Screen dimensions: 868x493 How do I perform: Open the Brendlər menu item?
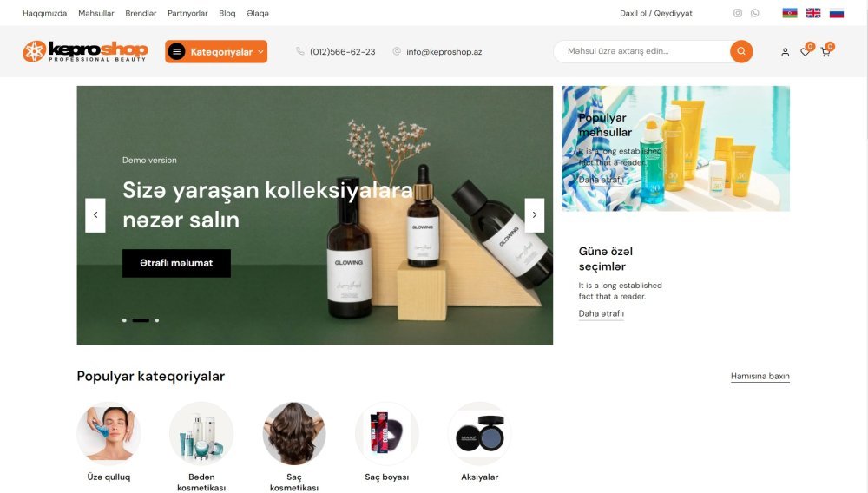(141, 13)
